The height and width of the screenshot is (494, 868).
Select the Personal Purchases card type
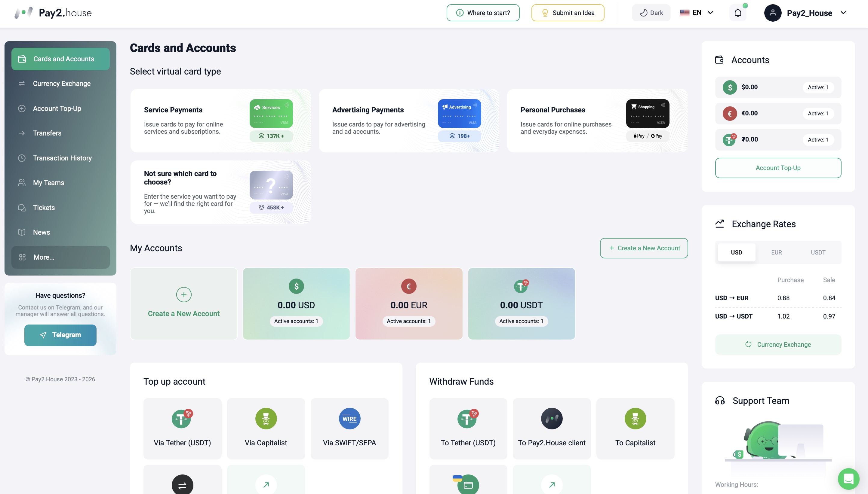(597, 120)
